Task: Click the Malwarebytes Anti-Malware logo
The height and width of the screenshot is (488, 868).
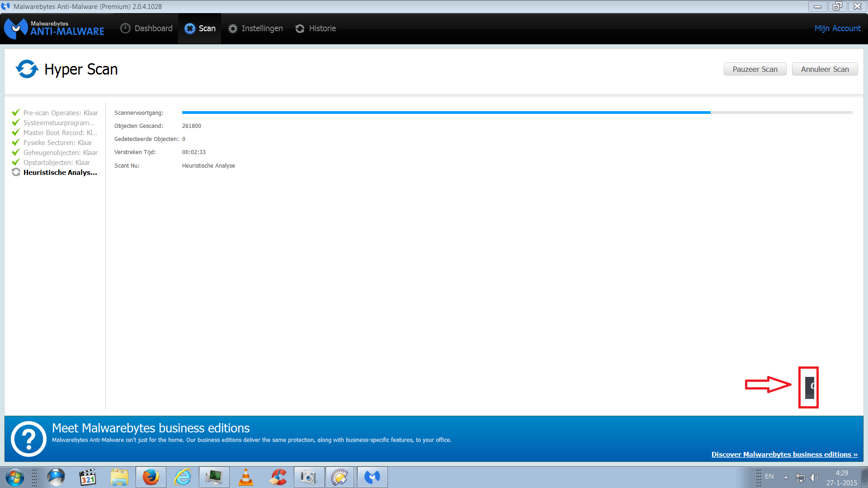Action: [54, 28]
